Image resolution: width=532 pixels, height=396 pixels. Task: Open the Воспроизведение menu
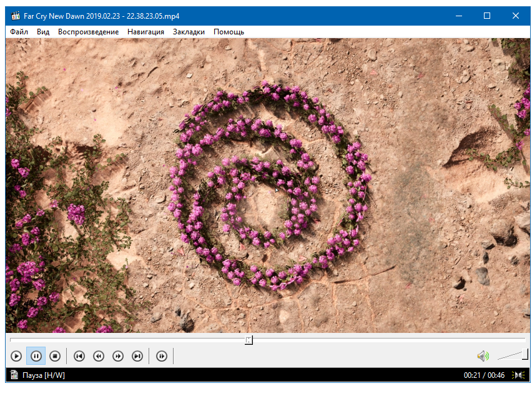click(88, 32)
